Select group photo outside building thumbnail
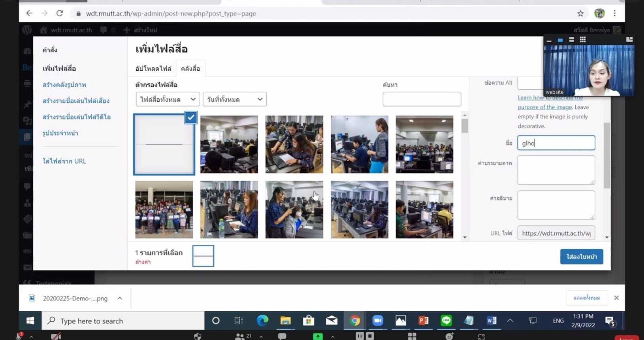 (164, 210)
